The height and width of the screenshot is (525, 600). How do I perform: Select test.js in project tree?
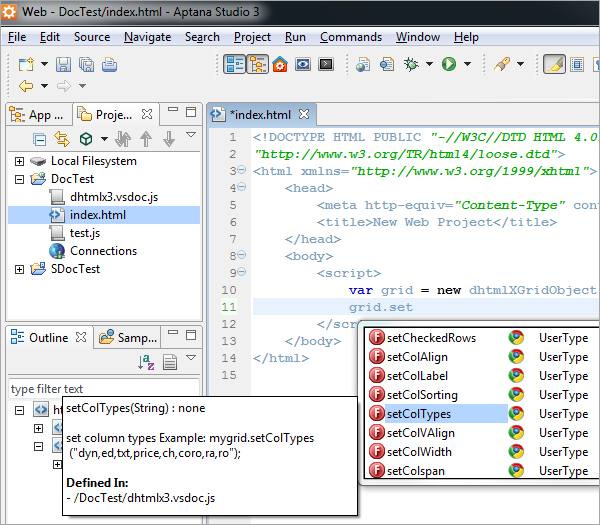pyautogui.click(x=85, y=233)
